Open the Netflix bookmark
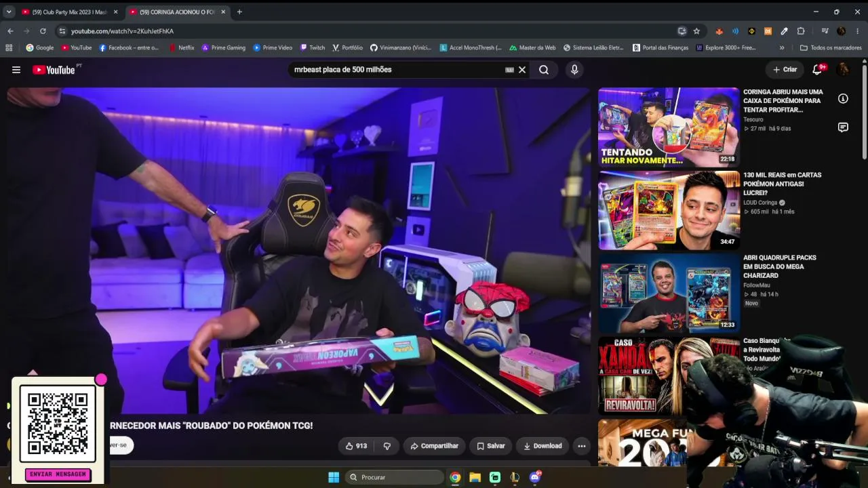 click(182, 48)
